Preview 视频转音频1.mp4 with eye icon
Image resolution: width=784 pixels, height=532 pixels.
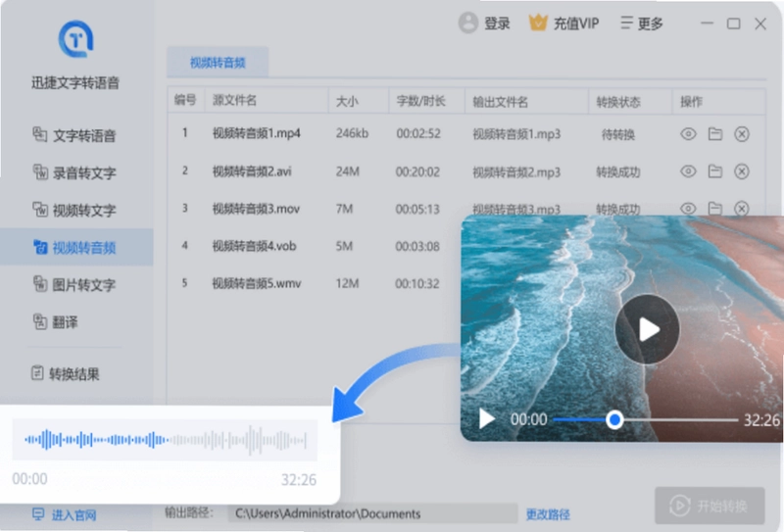(688, 134)
